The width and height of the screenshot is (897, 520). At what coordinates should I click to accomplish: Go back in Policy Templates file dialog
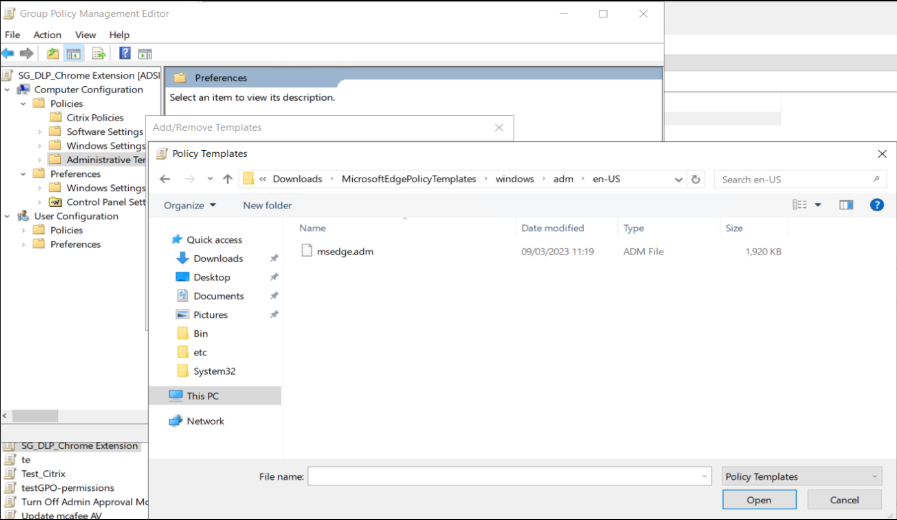[x=165, y=179]
